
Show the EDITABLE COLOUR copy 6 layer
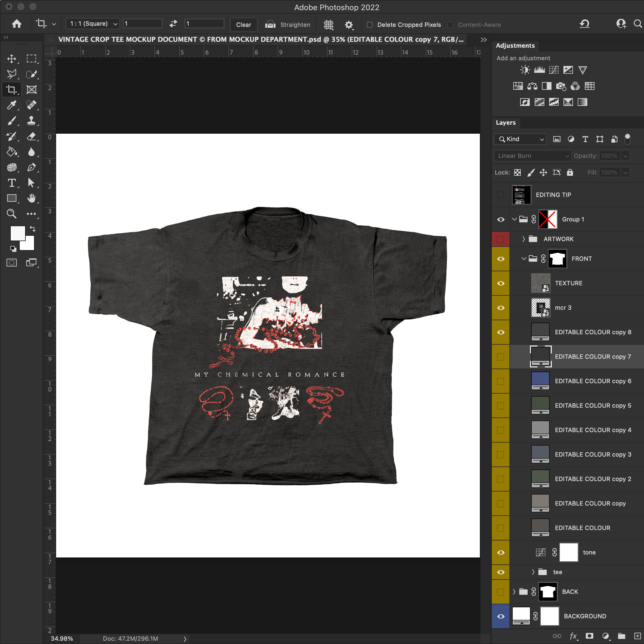(501, 381)
